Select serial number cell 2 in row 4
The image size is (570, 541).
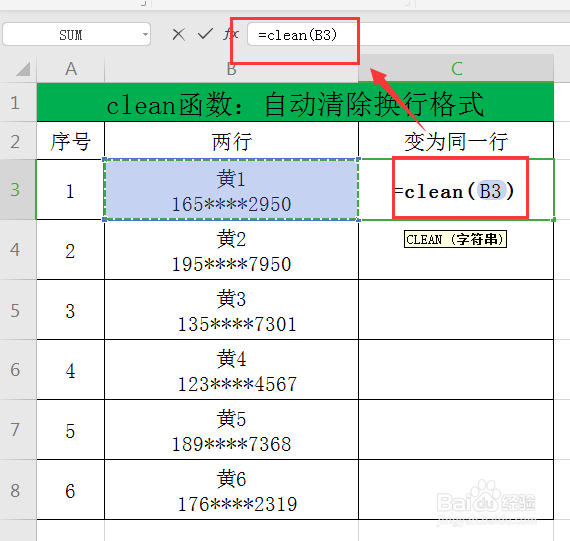click(x=71, y=250)
